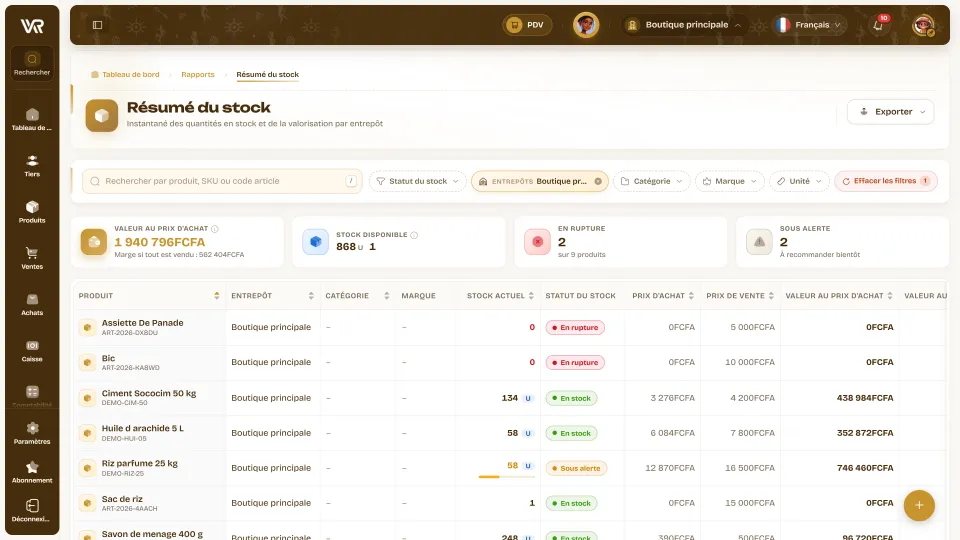This screenshot has height=540, width=960.
Task: Go to Tableau de bord in sidebar
Action: click(x=32, y=119)
